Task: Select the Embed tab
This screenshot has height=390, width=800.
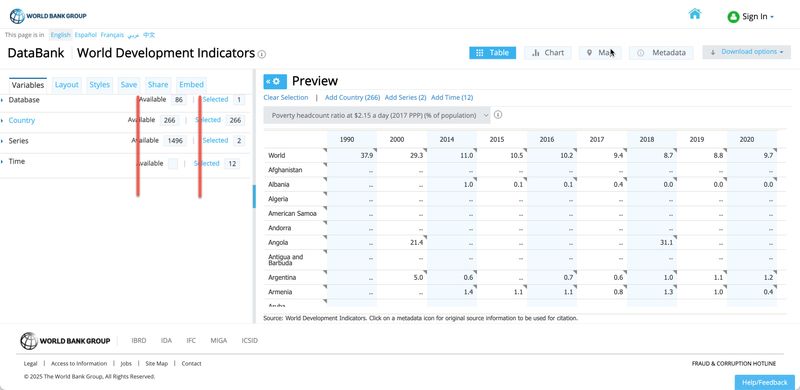Action: [x=191, y=85]
